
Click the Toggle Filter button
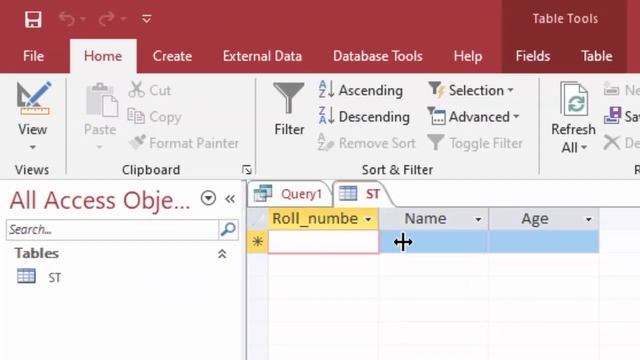475,143
